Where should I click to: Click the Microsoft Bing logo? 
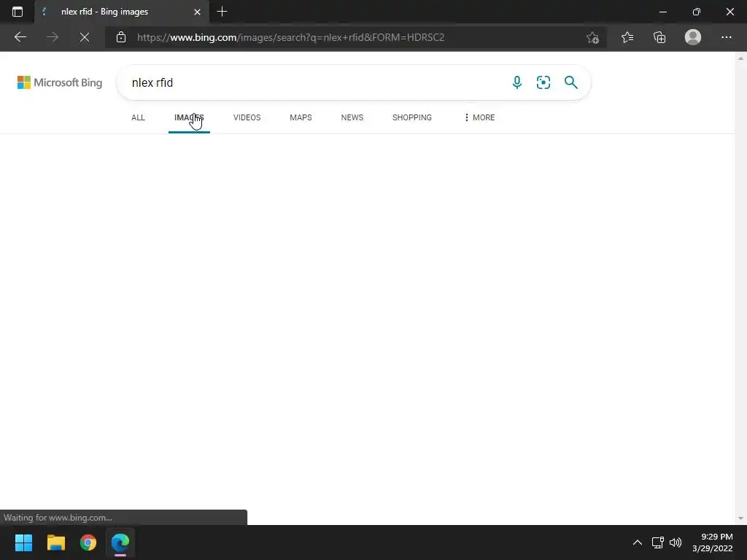60,82
